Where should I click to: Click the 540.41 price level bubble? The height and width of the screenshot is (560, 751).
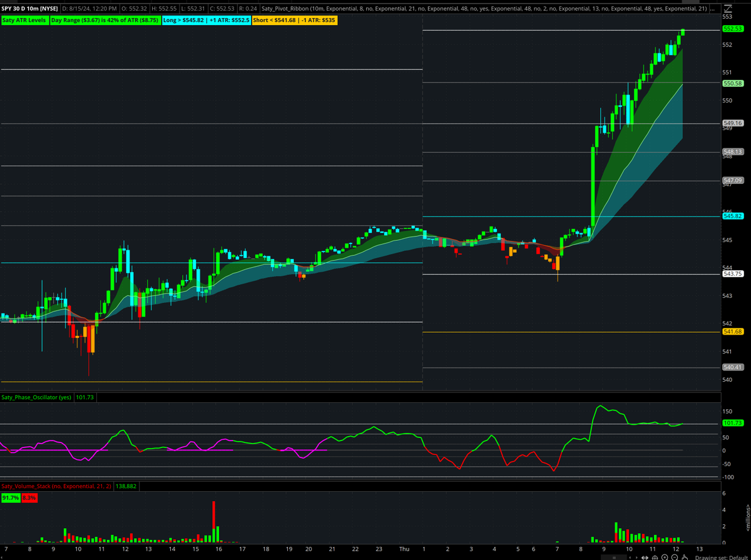coord(732,367)
